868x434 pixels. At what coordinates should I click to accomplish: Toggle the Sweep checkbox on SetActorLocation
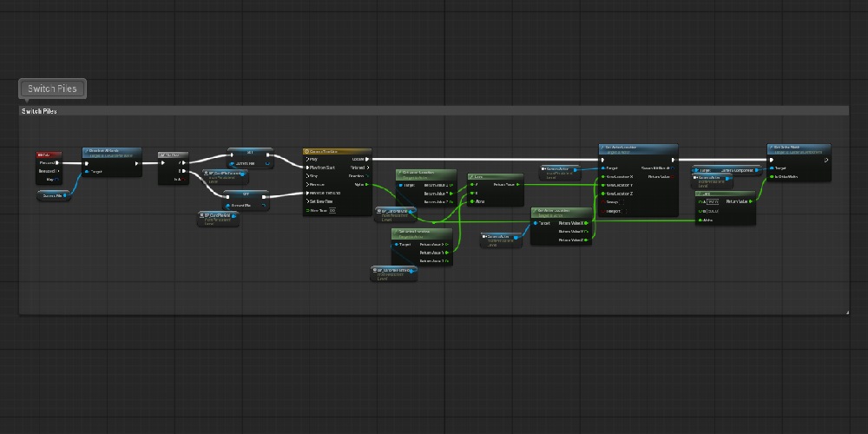(x=621, y=202)
